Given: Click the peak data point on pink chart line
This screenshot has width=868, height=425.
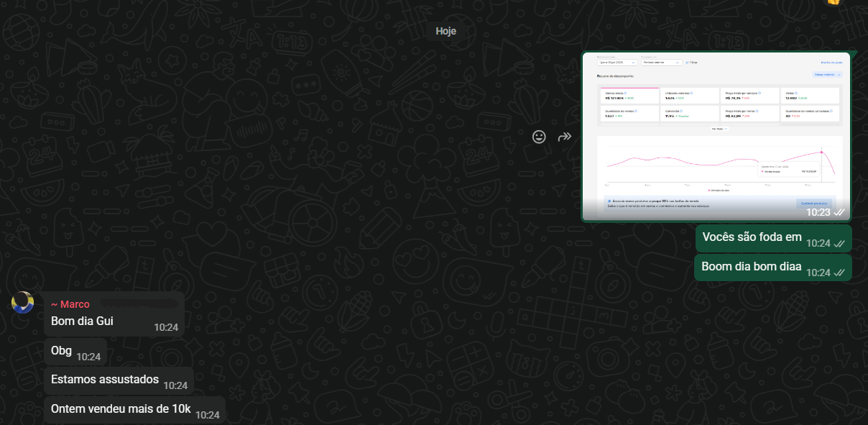Looking at the screenshot, I should click(821, 152).
